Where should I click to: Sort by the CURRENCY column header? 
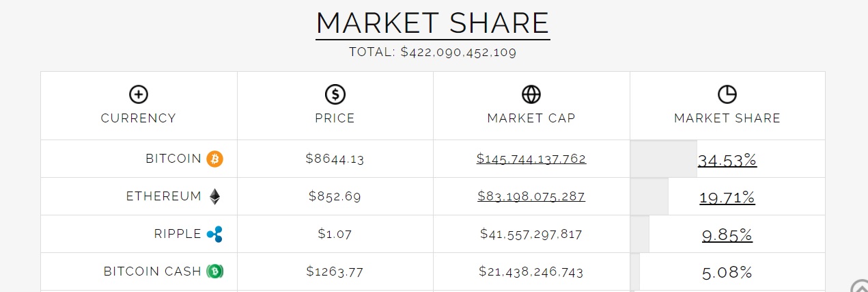pos(139,118)
